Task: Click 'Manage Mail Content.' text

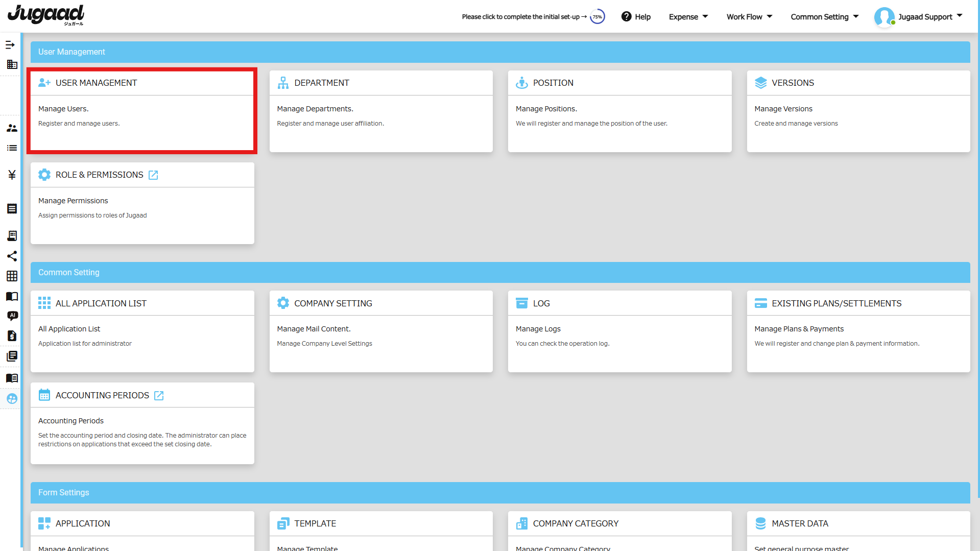Action: (x=314, y=329)
